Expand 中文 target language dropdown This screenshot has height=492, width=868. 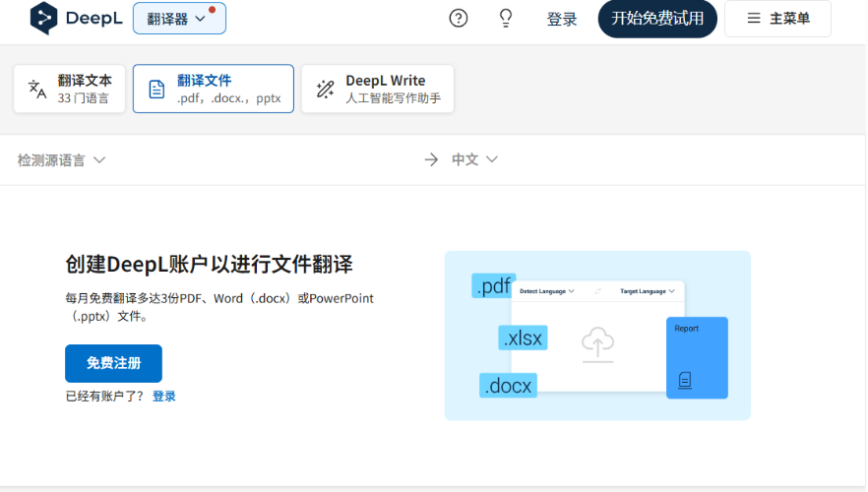tap(474, 159)
